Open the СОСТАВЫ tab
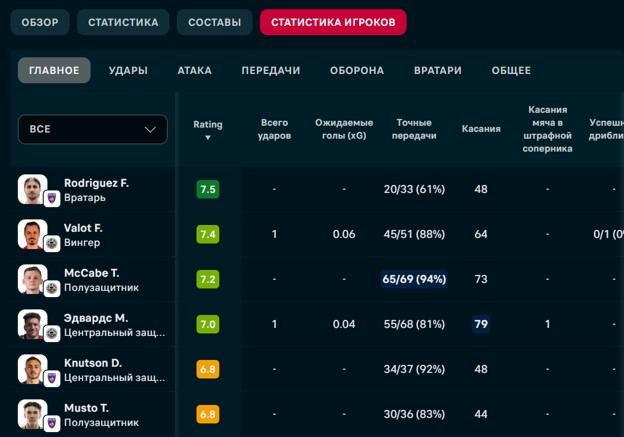624x437 pixels. pos(214,22)
